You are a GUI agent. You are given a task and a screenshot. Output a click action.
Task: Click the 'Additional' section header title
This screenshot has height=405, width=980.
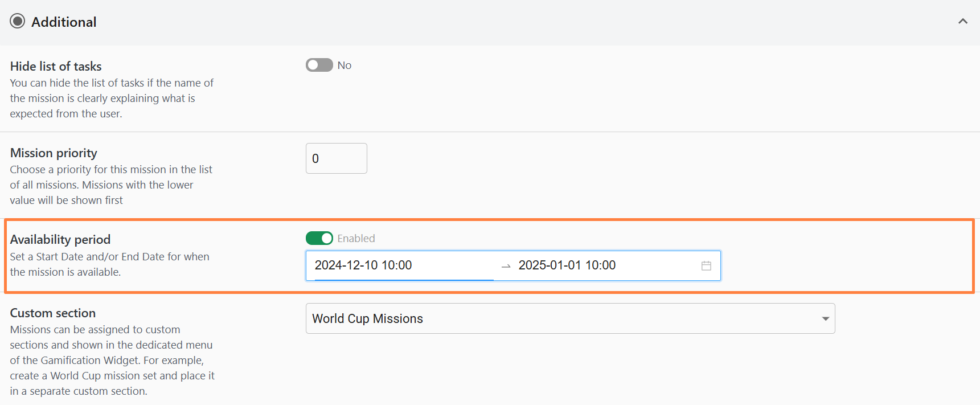[64, 22]
